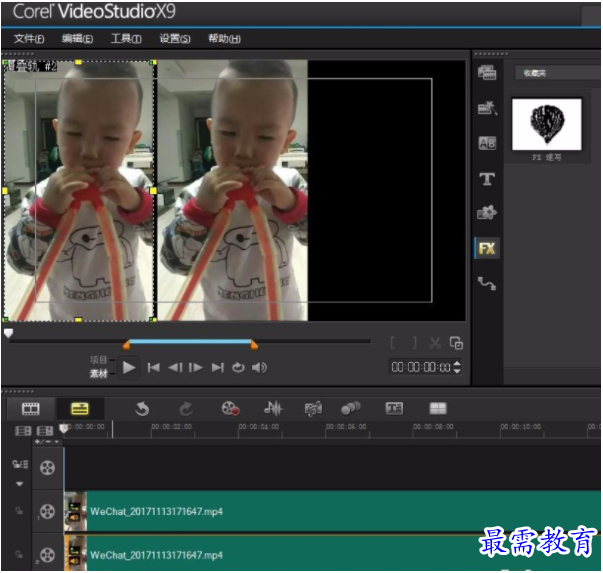Click the 00:00:04:00 ruler mark
603x573 pixels.
pos(259,427)
